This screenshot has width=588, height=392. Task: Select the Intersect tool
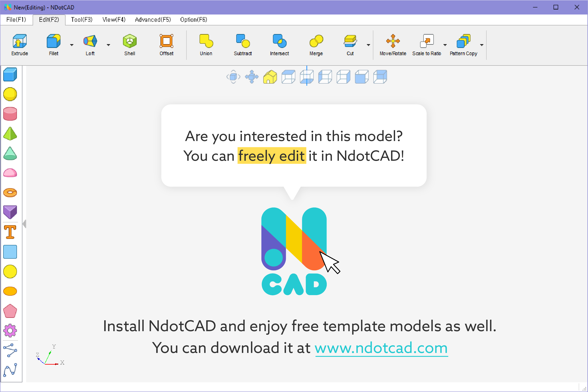(279, 45)
